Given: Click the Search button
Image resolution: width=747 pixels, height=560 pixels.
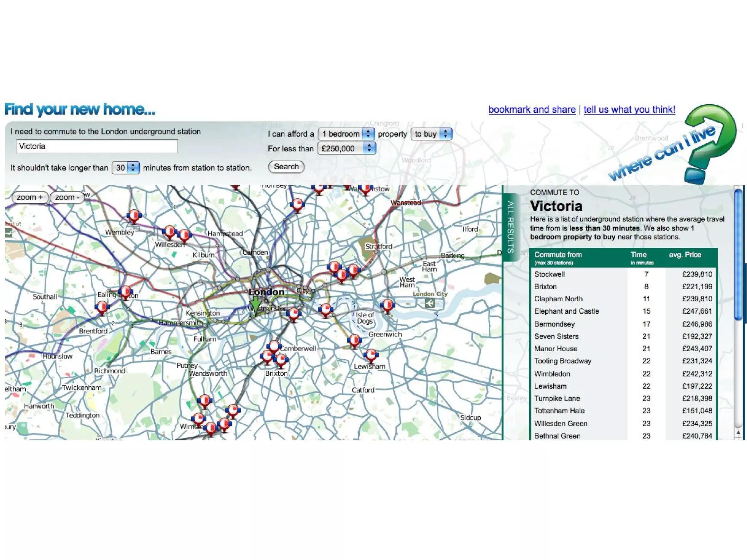Looking at the screenshot, I should (x=286, y=167).
